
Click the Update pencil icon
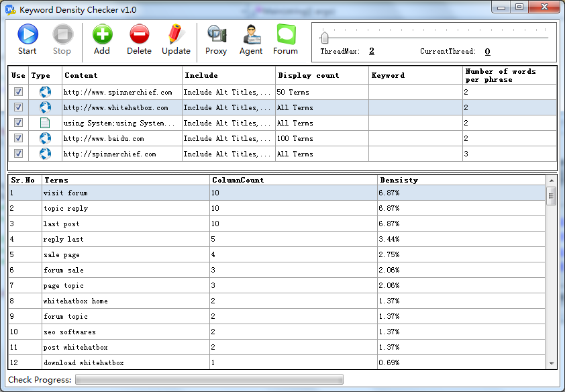pyautogui.click(x=176, y=35)
